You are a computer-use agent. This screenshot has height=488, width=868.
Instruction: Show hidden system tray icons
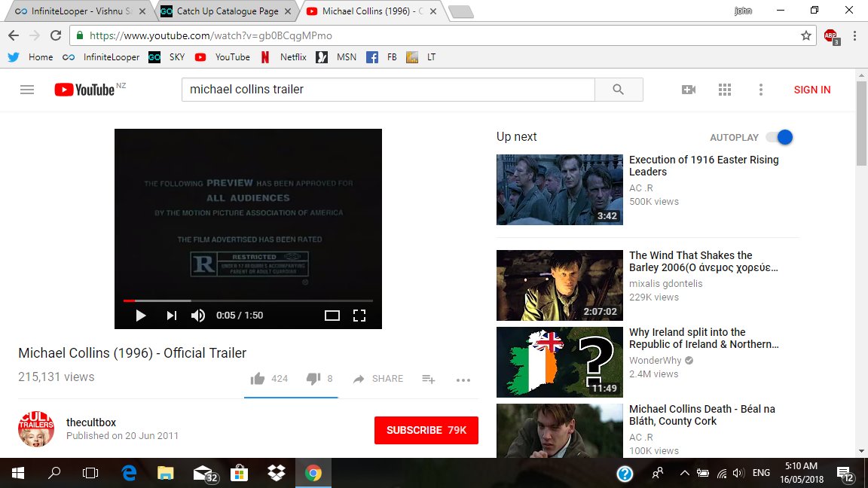pos(685,473)
